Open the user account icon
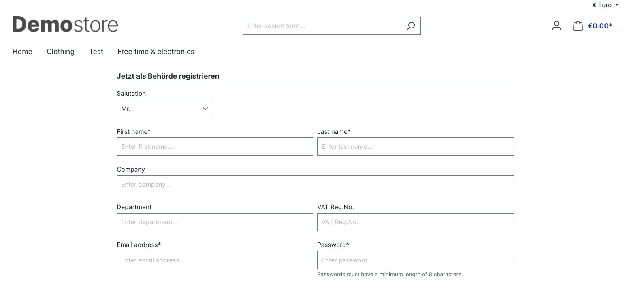644x294 pixels. coord(556,26)
